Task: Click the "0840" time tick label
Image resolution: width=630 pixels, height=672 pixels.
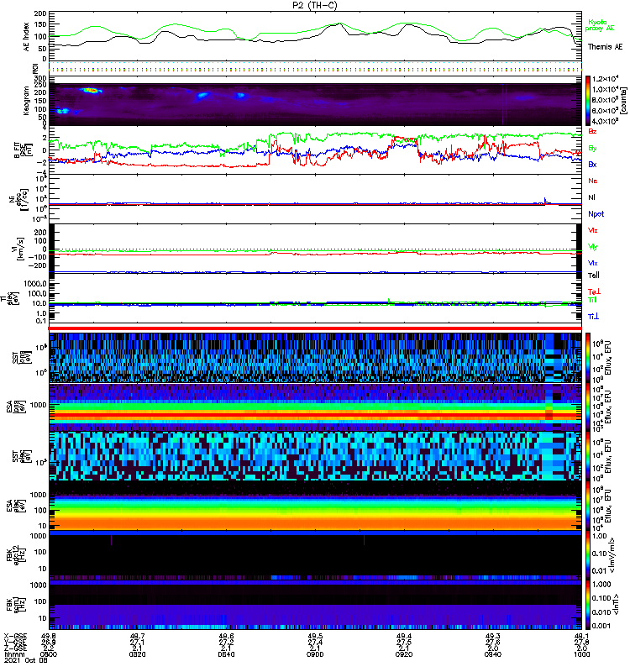Action: pos(226,654)
